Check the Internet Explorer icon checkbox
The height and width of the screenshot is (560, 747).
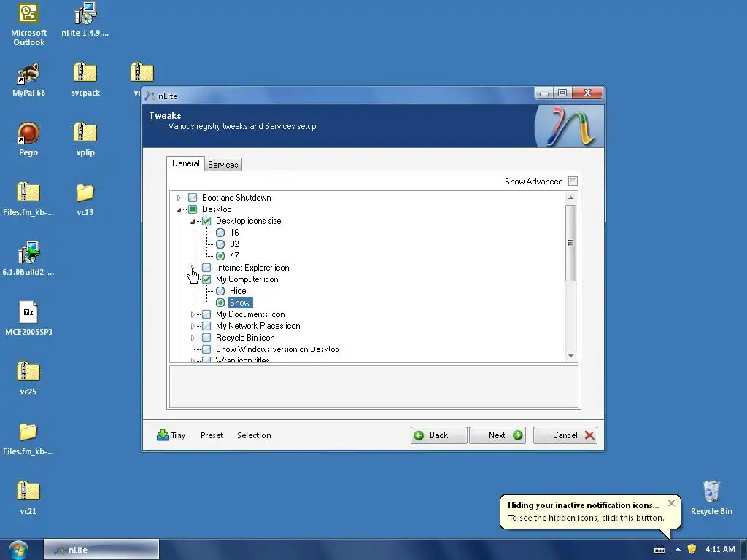tap(206, 268)
